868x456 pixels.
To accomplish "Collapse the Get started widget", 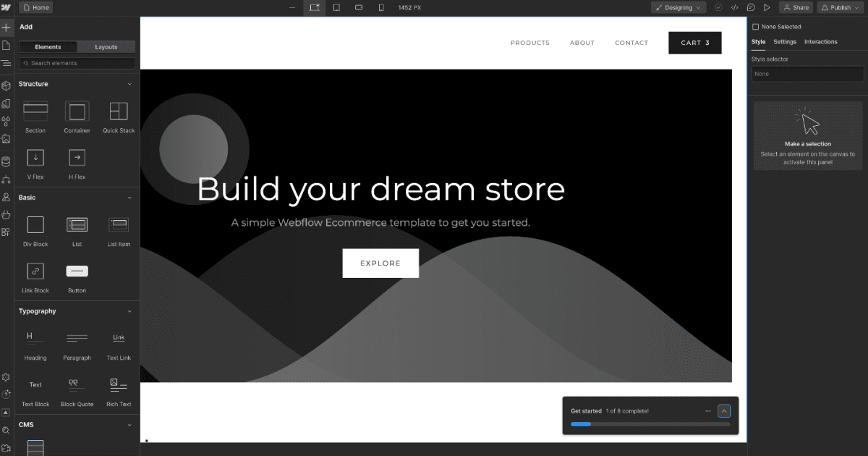I will tap(724, 410).
